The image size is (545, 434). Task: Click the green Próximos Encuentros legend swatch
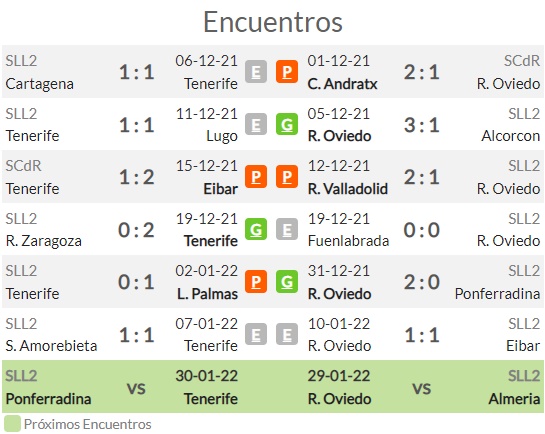tap(13, 424)
